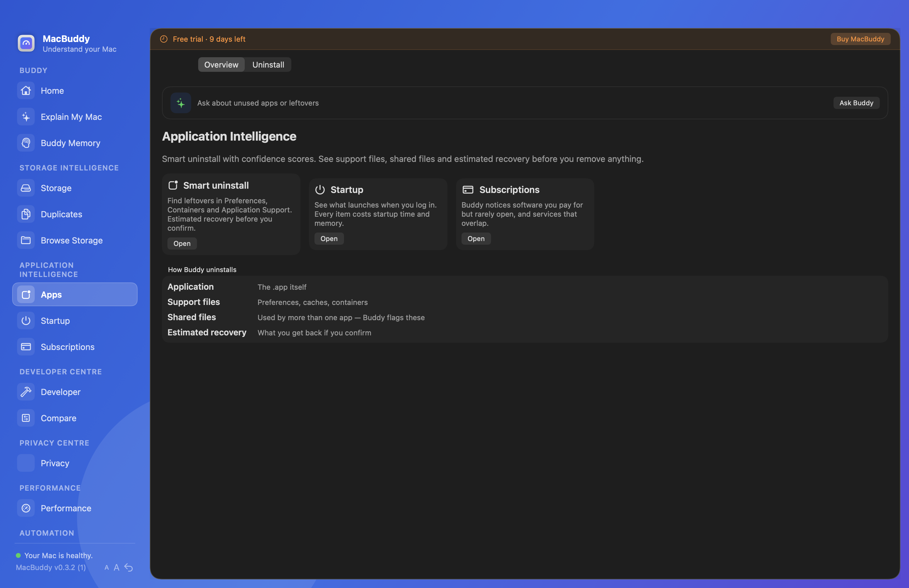Image resolution: width=909 pixels, height=588 pixels.
Task: Click 'Understand your Mac' tagline
Action: tap(79, 49)
